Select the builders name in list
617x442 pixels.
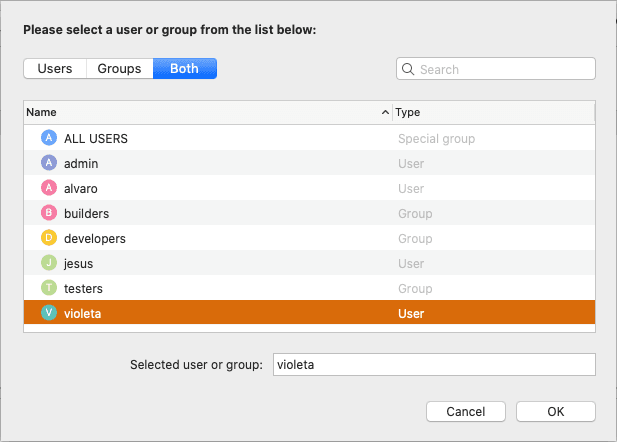87,213
